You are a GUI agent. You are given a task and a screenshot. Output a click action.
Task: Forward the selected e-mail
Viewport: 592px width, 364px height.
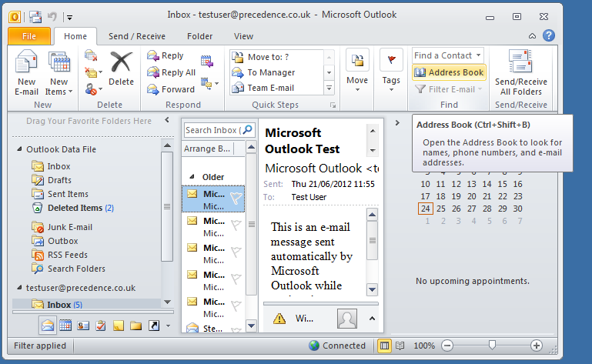point(171,89)
